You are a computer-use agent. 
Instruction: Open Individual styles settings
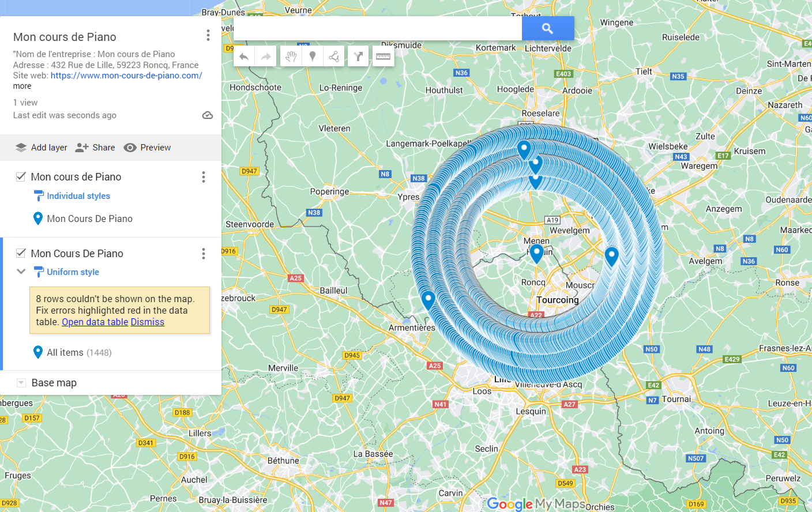point(78,196)
